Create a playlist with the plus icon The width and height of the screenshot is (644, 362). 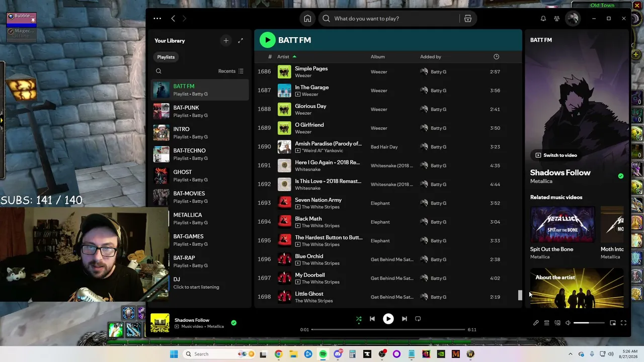click(x=226, y=41)
